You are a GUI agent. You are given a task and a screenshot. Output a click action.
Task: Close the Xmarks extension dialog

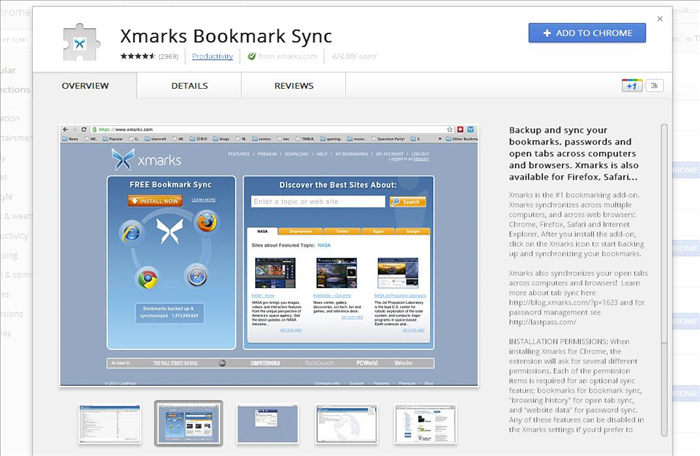660,19
